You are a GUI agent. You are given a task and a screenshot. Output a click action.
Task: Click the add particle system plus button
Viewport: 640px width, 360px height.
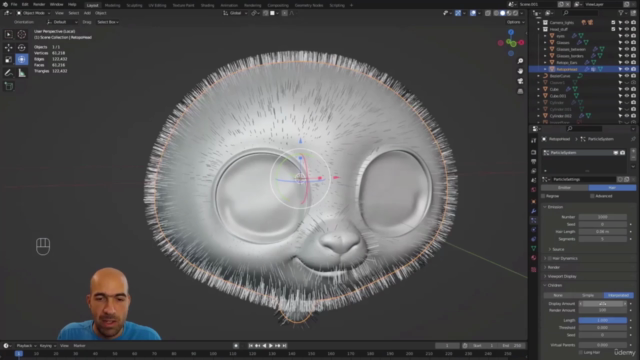tap(633, 151)
